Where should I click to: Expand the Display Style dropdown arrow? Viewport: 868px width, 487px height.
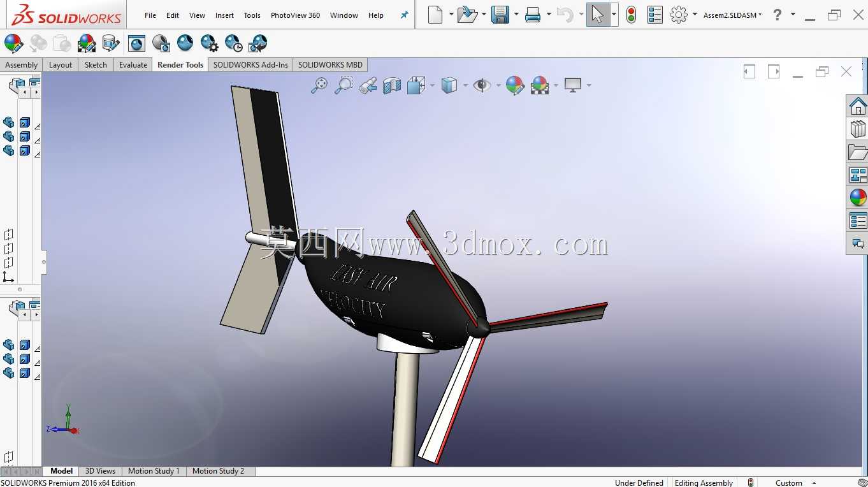[465, 85]
